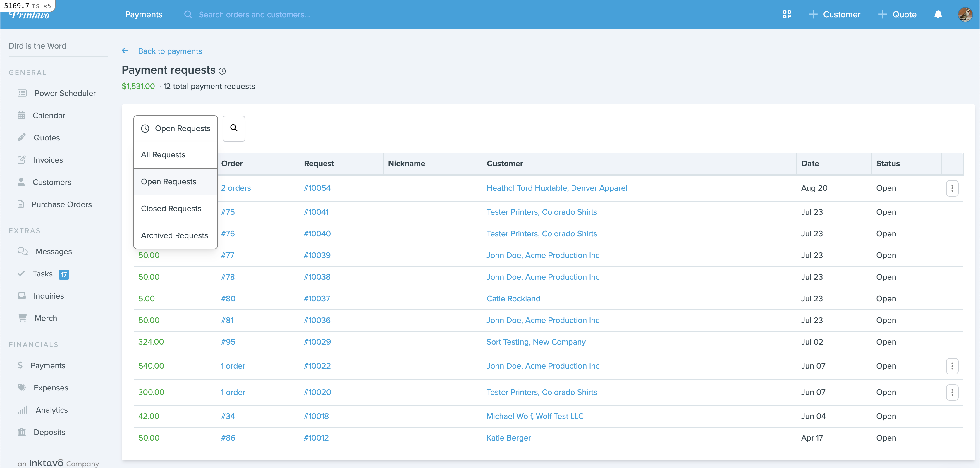Open the 2 orders link
This screenshot has width=980, height=468.
pyautogui.click(x=236, y=188)
